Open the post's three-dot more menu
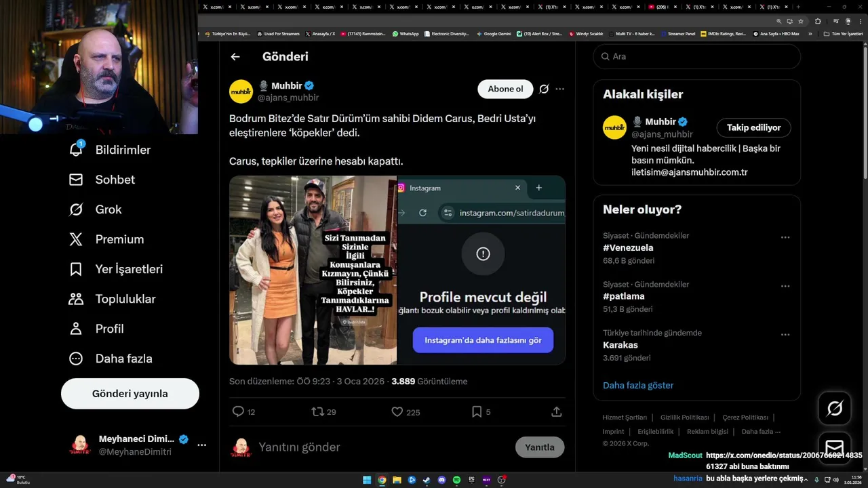The width and height of the screenshot is (868, 488). point(559,89)
